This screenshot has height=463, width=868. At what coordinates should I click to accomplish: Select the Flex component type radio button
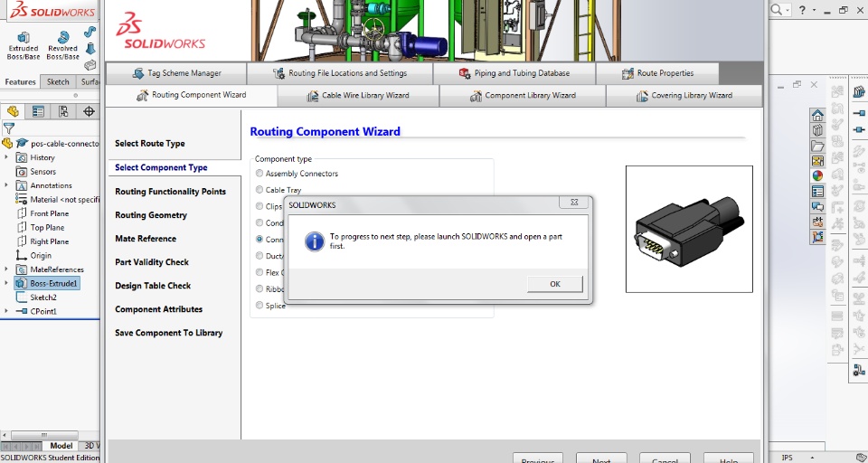click(259, 272)
